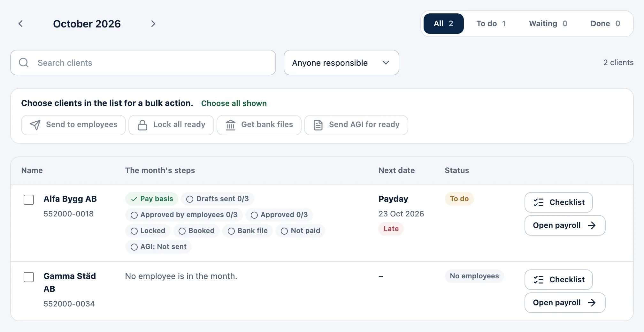Viewport: 644px width, 332px height.
Task: Click the AGI: Not sent chip
Action: tap(158, 247)
